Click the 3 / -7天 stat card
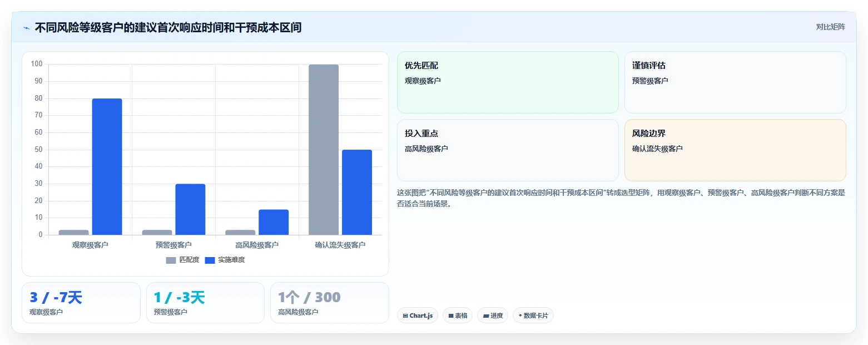Viewport: 868px width, 345px height. click(x=81, y=303)
